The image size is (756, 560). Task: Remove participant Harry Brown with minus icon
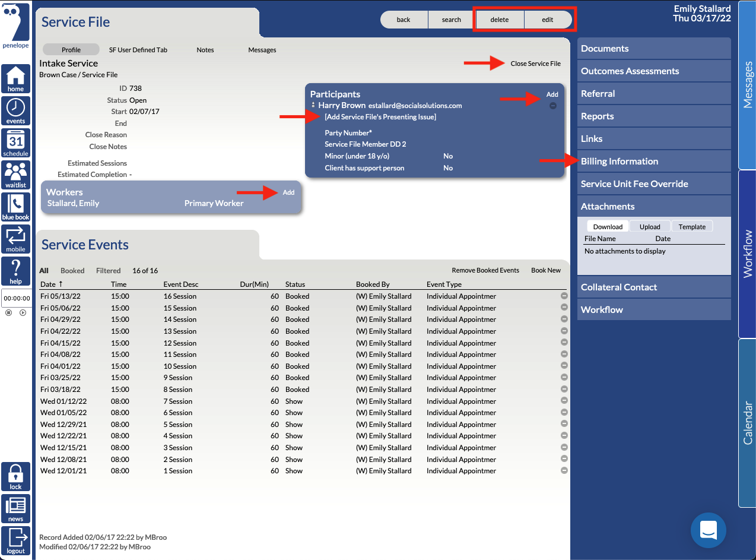(553, 106)
